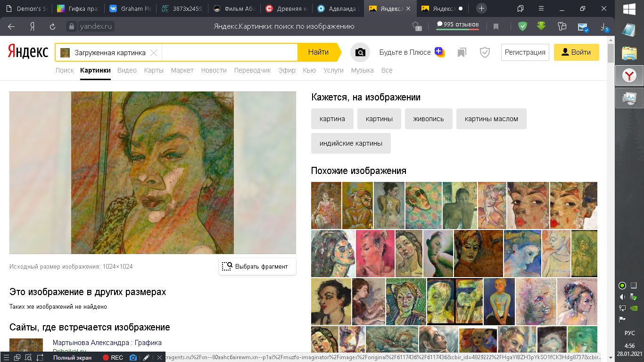Viewport: 644px width, 362px height.
Task: Close the screen recorder toolbar
Action: (x=160, y=358)
